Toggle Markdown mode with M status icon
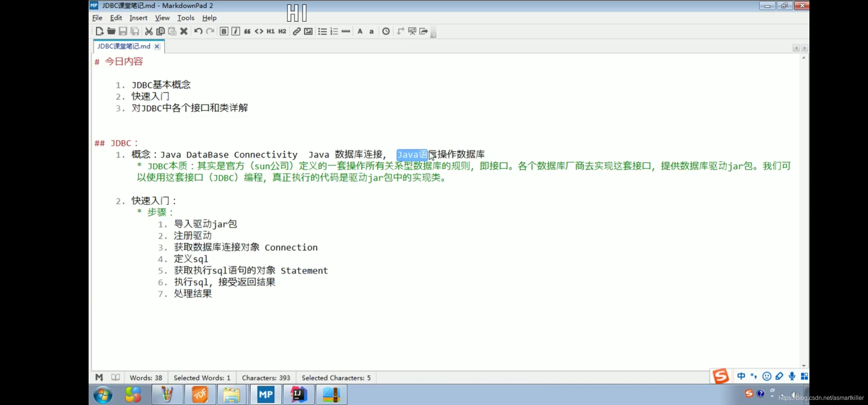 [x=99, y=377]
